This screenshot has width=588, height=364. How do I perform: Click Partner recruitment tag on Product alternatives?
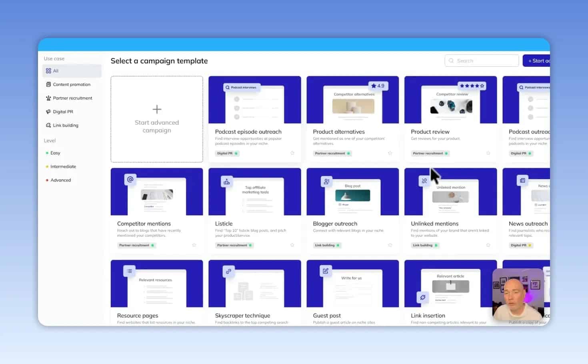coord(332,153)
